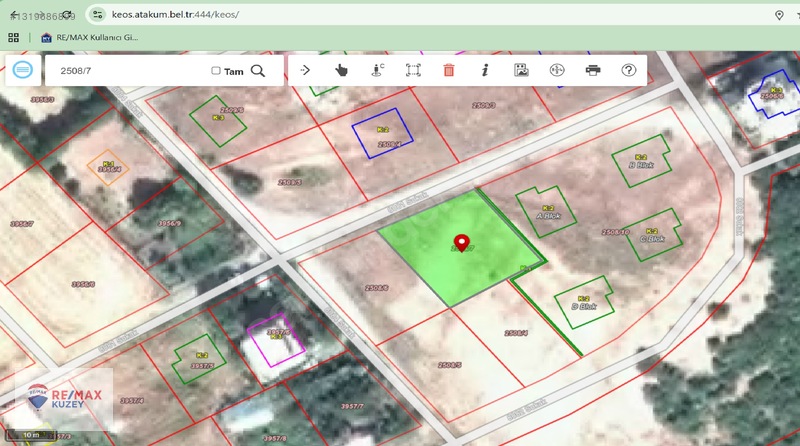Select parcel label 2508/5
800x446 pixels.
pos(449,365)
